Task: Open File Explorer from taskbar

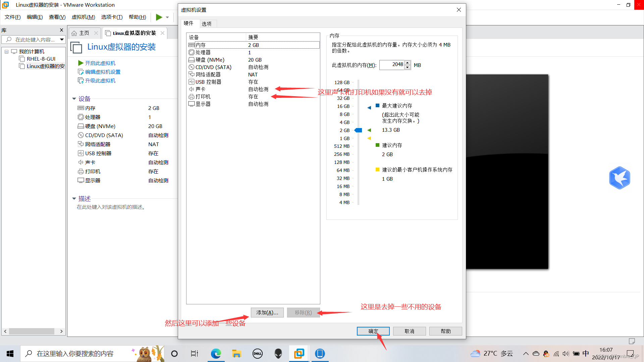Action: point(236,354)
